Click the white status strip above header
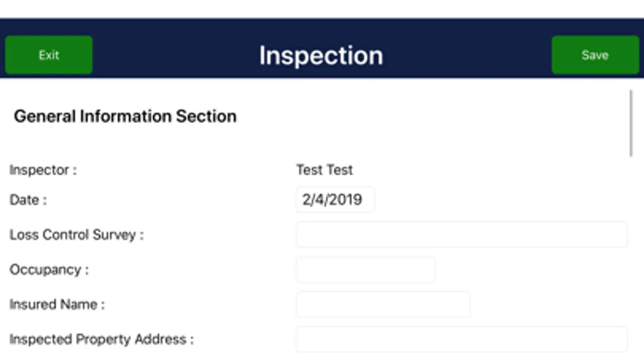This screenshot has width=644, height=362. [322, 8]
